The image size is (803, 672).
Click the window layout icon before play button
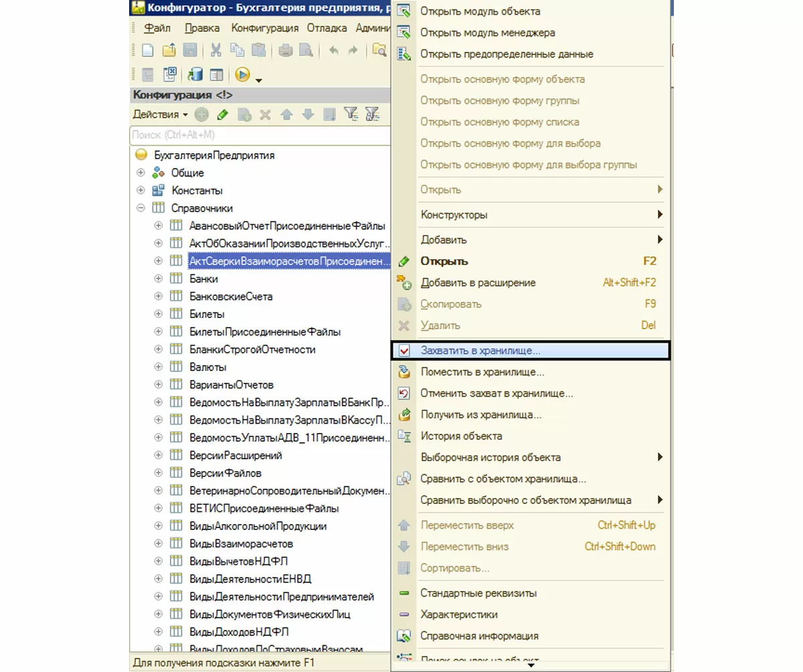(x=216, y=75)
